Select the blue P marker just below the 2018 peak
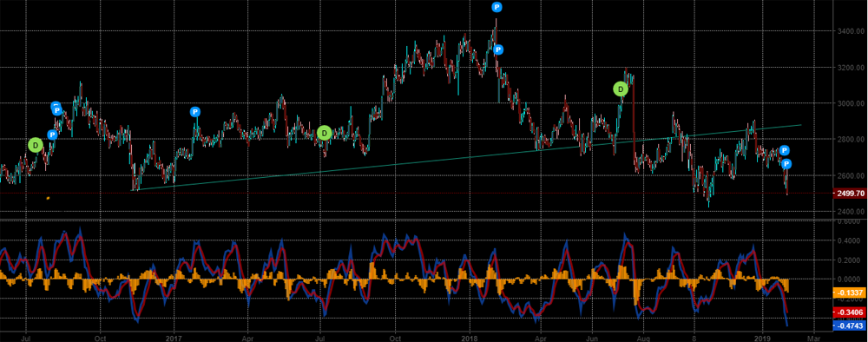868x342 pixels. [x=498, y=49]
